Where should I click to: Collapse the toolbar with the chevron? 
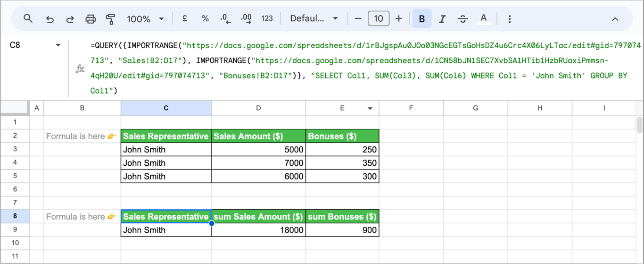tap(615, 19)
